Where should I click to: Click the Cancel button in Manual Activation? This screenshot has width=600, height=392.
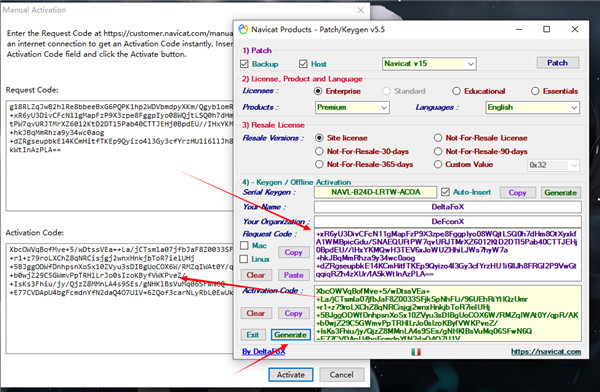pos(341,374)
